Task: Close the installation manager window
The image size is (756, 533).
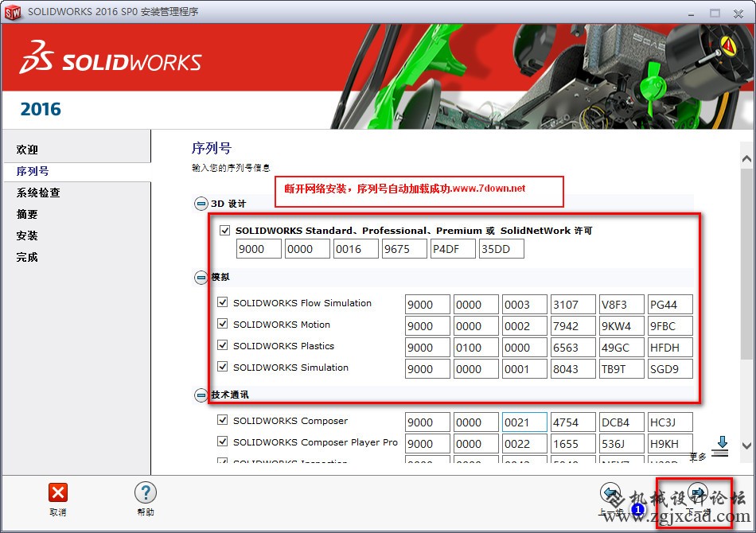Action: (x=738, y=13)
